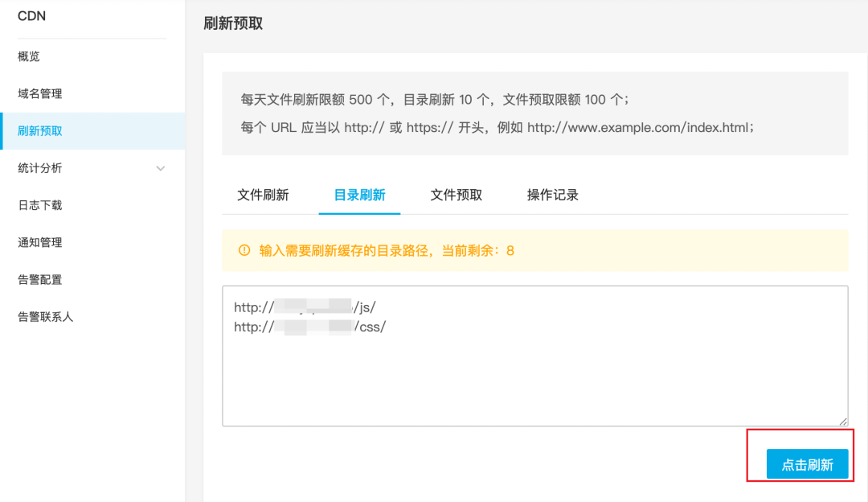Screen dimensions: 868x502
Task: Switch to the 文件刷新 tab
Action: pyautogui.click(x=263, y=195)
